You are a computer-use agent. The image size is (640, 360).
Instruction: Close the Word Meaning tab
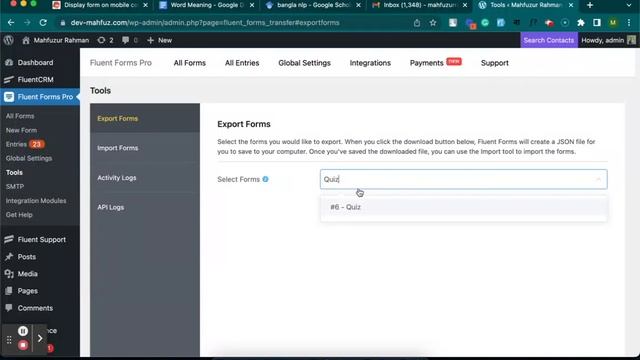[x=252, y=5]
